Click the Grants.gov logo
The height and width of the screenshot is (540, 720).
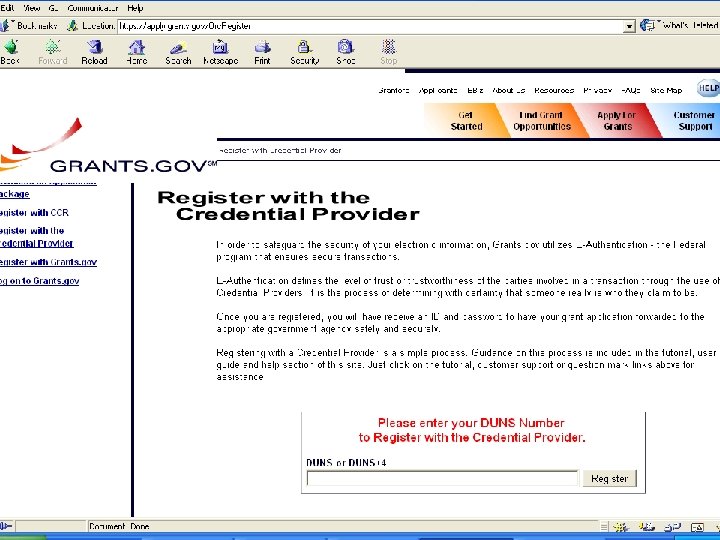tap(108, 146)
